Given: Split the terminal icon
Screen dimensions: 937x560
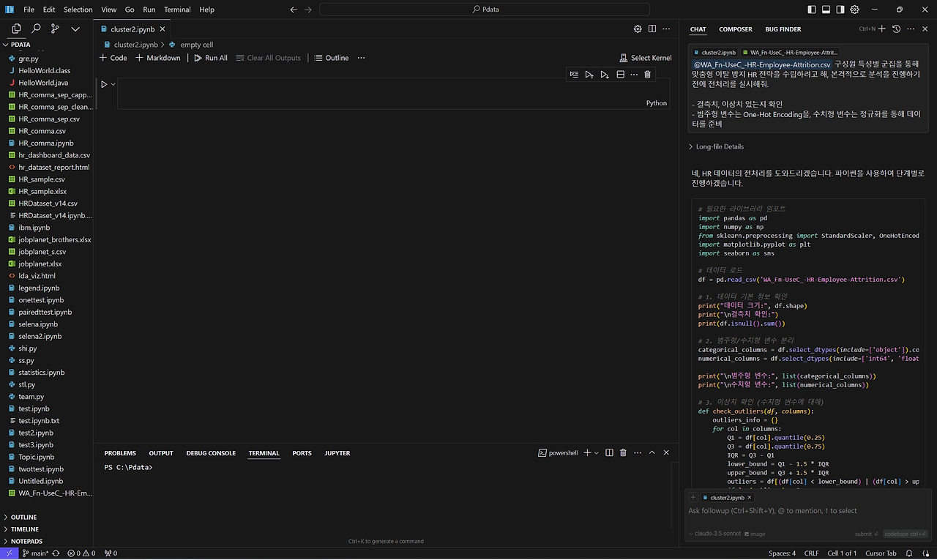Looking at the screenshot, I should 609,452.
